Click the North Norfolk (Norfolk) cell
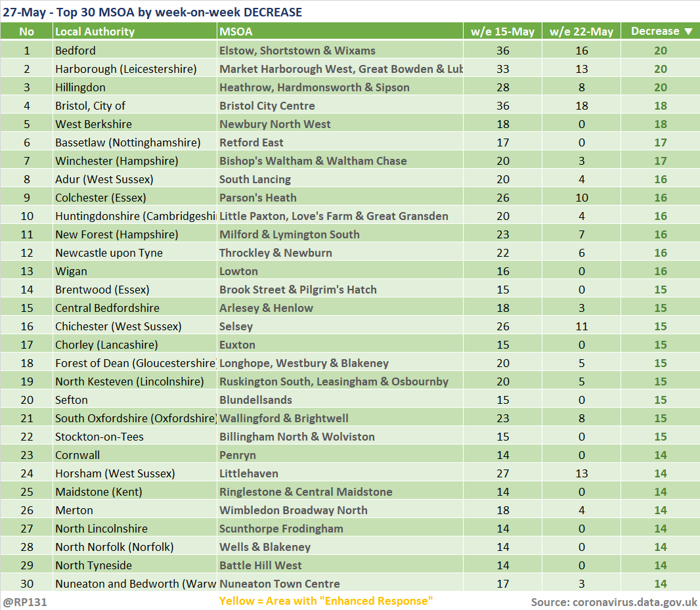The width and height of the screenshot is (700, 610). 135,546
